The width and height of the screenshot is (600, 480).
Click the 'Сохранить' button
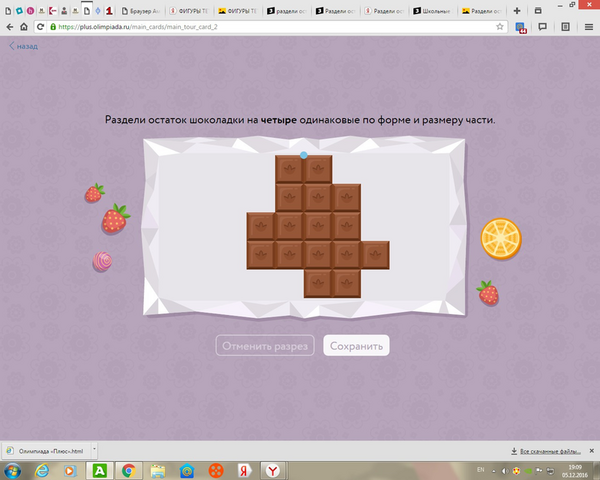click(x=356, y=346)
